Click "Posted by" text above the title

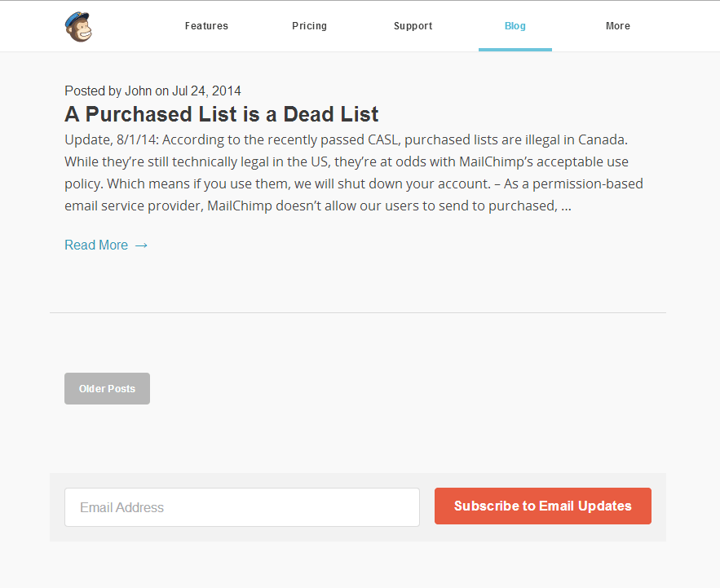coord(93,91)
